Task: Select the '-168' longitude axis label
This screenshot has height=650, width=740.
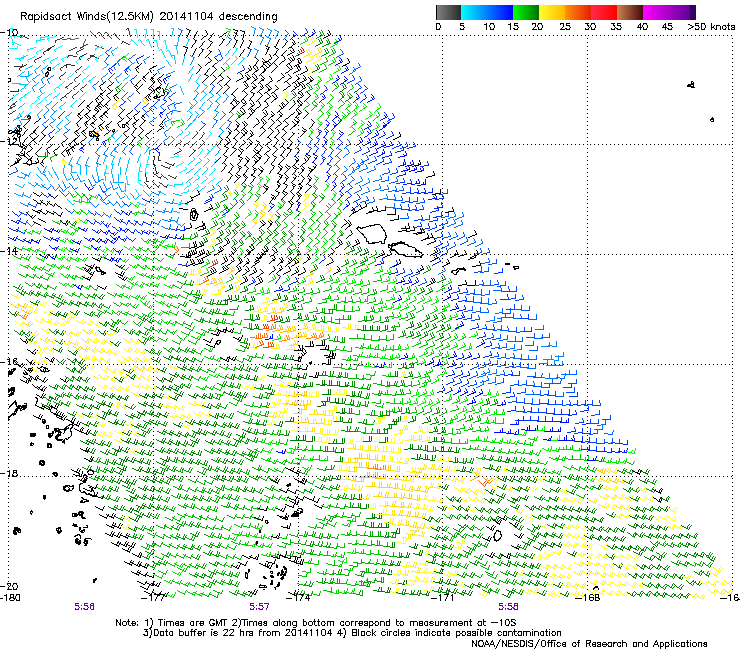Action: pos(588,597)
